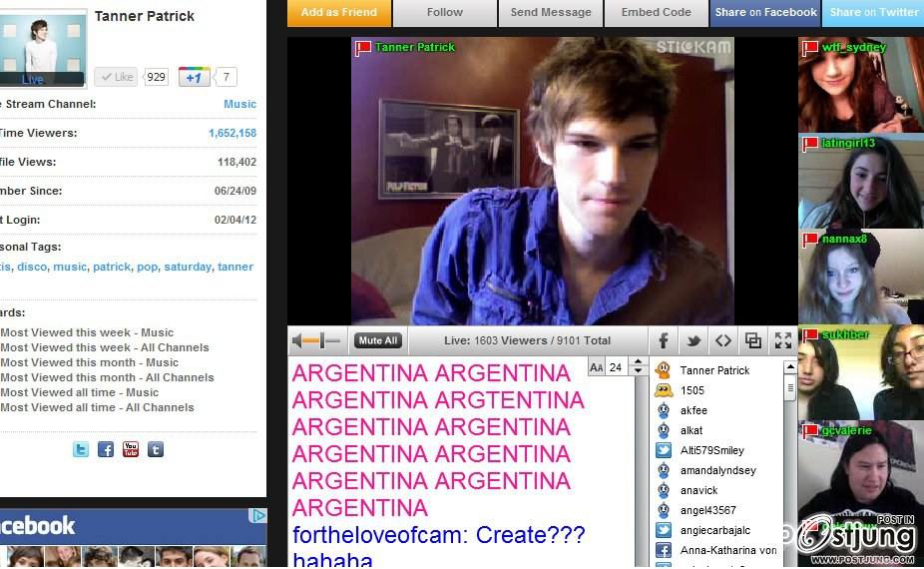Open latingirl13's webcam thumbnail

point(861,181)
